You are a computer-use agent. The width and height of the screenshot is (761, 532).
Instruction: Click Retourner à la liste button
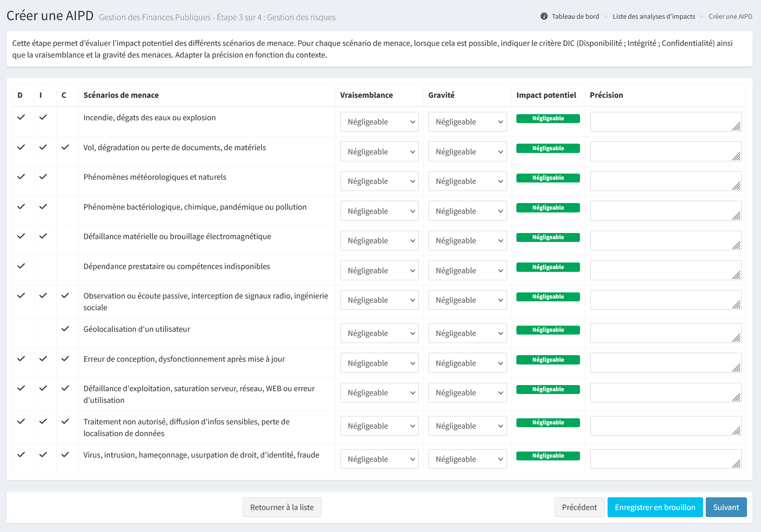point(282,507)
